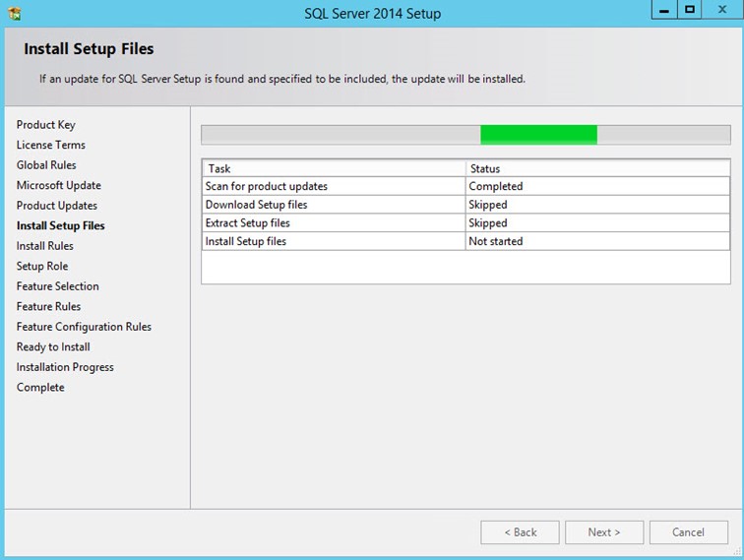The image size is (744, 560).
Task: Go to License Terms step
Action: tap(50, 145)
